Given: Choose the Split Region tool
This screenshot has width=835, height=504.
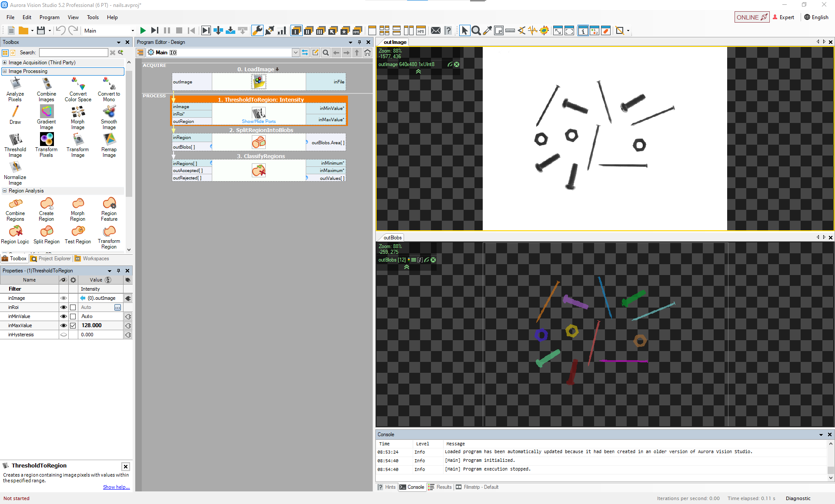Looking at the screenshot, I should coord(47,232).
